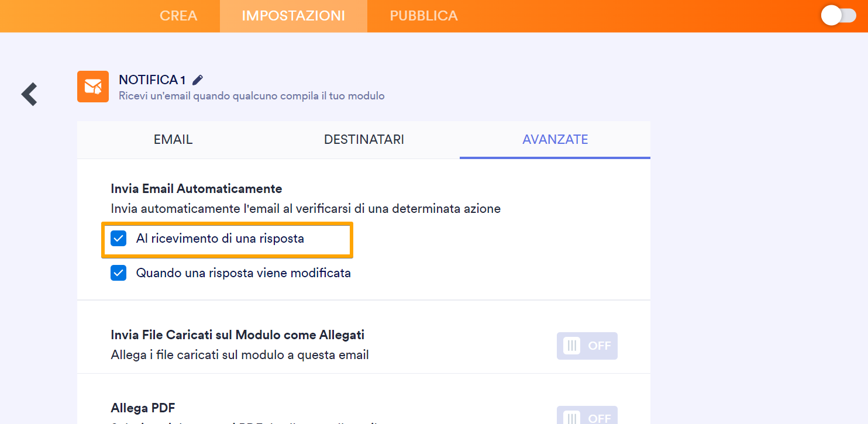Open the CREA tab

pyautogui.click(x=178, y=16)
